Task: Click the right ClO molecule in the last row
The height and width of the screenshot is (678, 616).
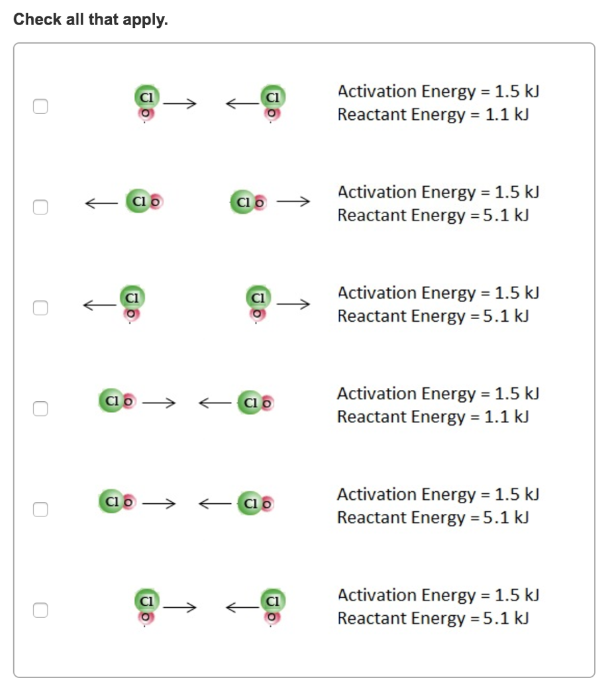Action: click(272, 607)
